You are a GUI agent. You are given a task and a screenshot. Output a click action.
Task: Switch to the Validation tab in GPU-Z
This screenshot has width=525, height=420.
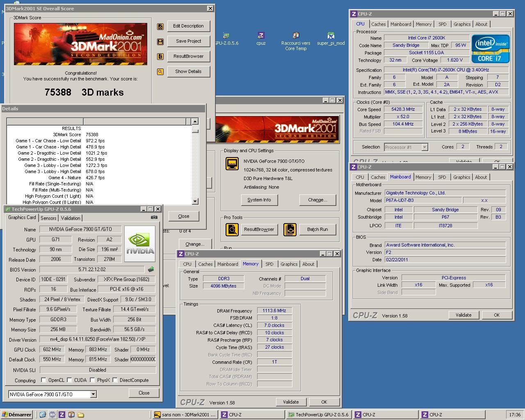coord(71,218)
